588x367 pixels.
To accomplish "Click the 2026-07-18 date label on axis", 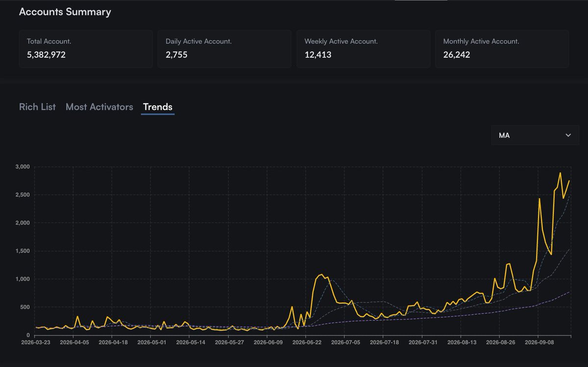I will [383, 342].
